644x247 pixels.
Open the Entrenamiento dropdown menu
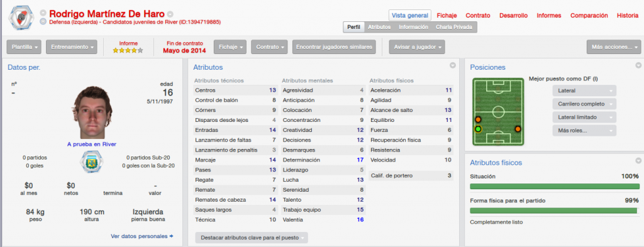(x=72, y=47)
